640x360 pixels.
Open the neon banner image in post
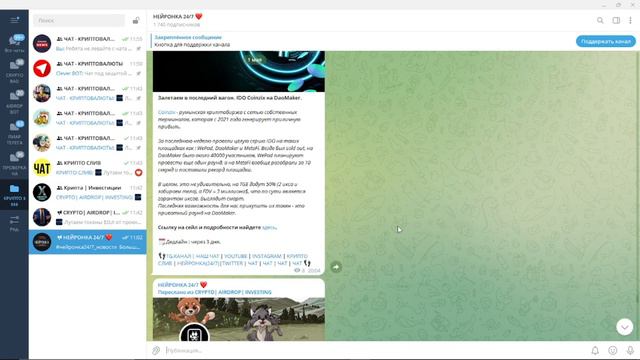click(239, 71)
